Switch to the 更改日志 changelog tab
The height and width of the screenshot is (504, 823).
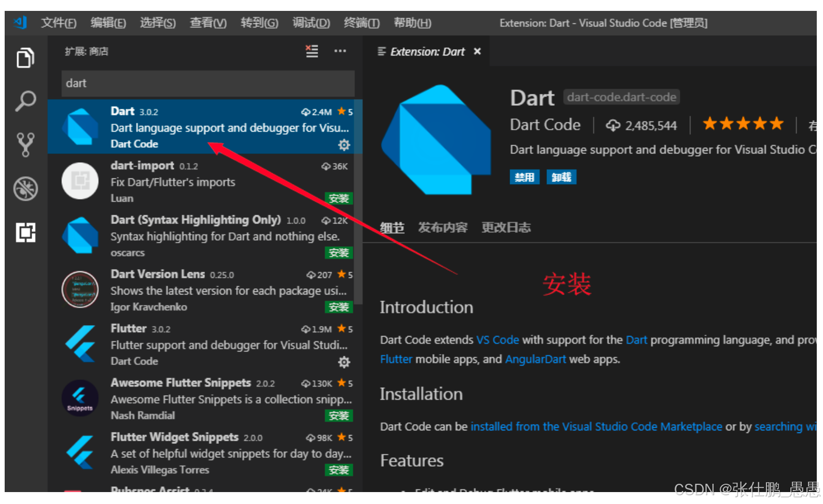506,228
